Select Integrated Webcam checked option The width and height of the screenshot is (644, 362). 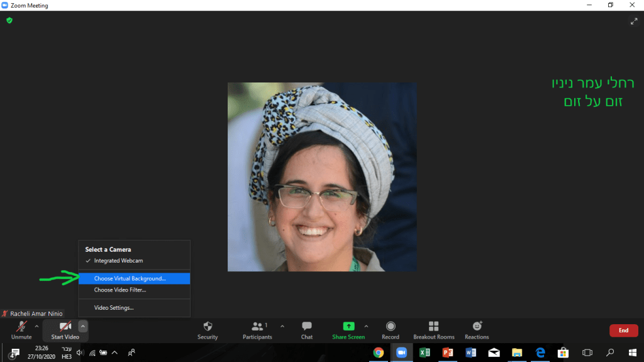pyautogui.click(x=118, y=261)
